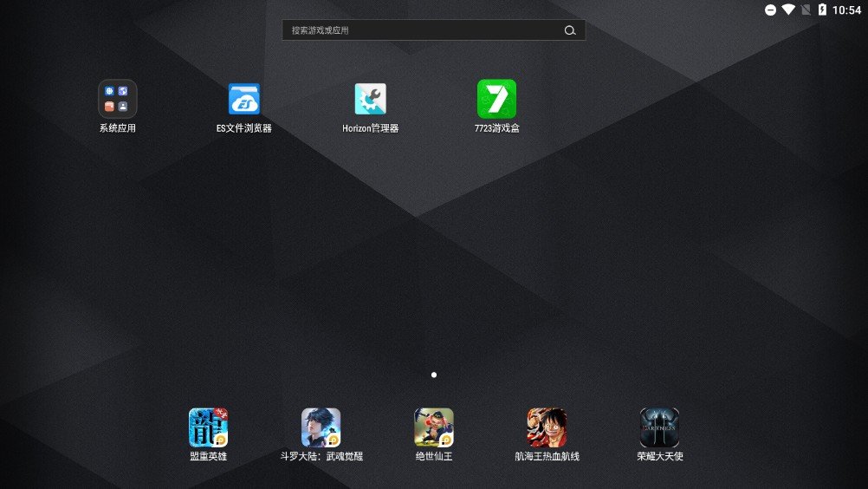Launch 斗罗大陆：武魂觉醒 game icon
Screen dimensions: 868x489
tap(321, 427)
